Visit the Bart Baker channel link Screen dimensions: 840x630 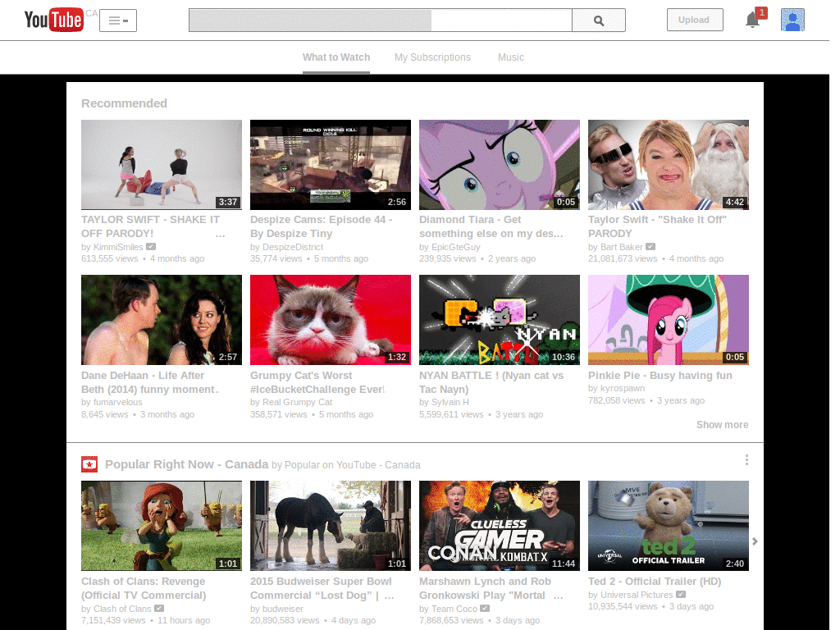click(x=622, y=247)
